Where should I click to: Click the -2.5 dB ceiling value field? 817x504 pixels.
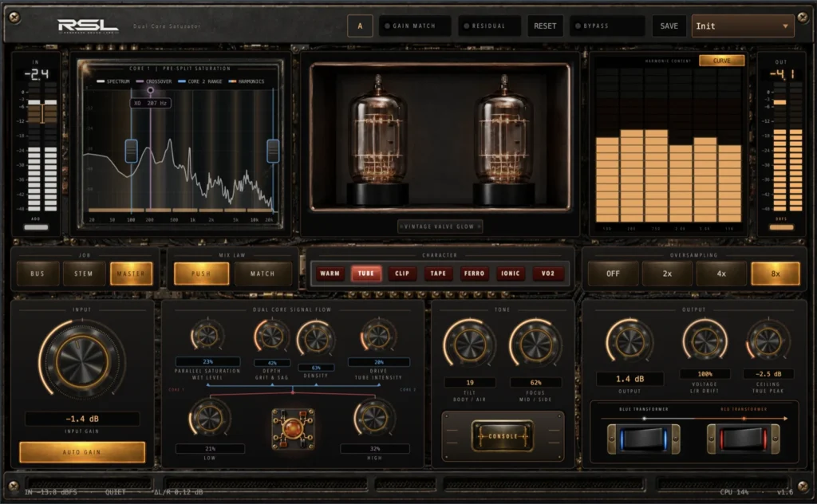768,374
